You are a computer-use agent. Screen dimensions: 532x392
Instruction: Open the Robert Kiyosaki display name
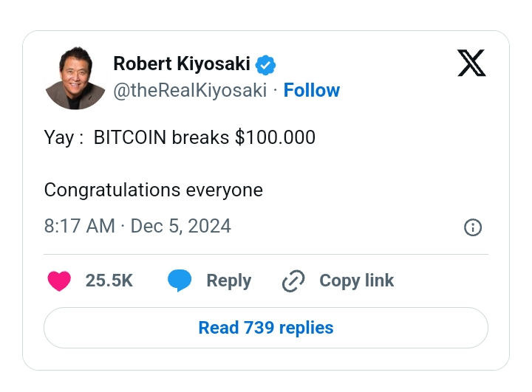[183, 64]
